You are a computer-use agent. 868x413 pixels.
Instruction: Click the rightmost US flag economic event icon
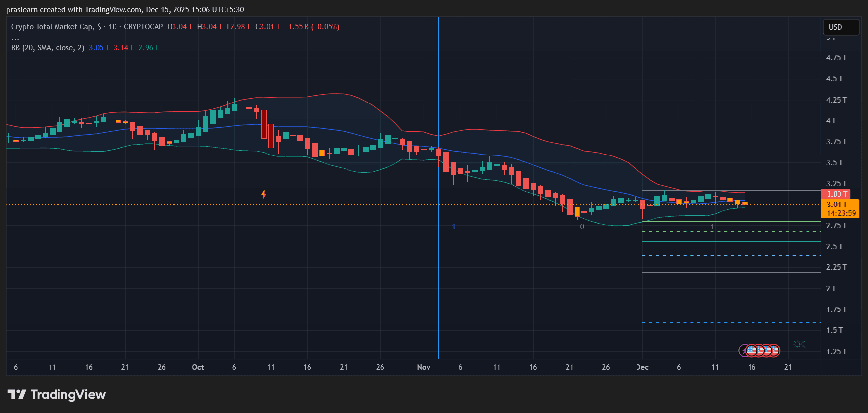pyautogui.click(x=774, y=351)
